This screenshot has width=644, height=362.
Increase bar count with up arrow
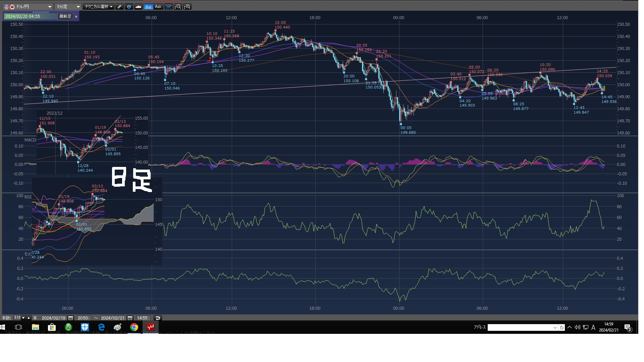pyautogui.click(x=29, y=318)
